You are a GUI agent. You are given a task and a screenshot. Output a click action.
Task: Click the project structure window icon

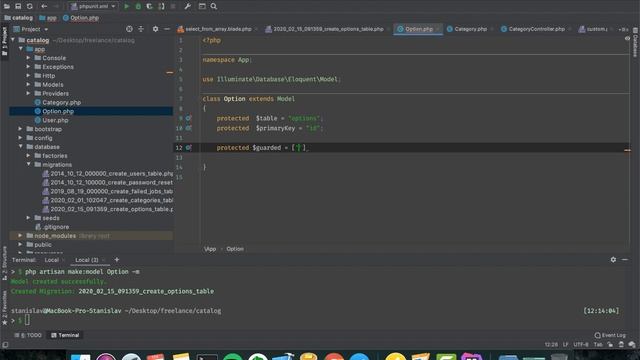pyautogui.click(x=202, y=6)
